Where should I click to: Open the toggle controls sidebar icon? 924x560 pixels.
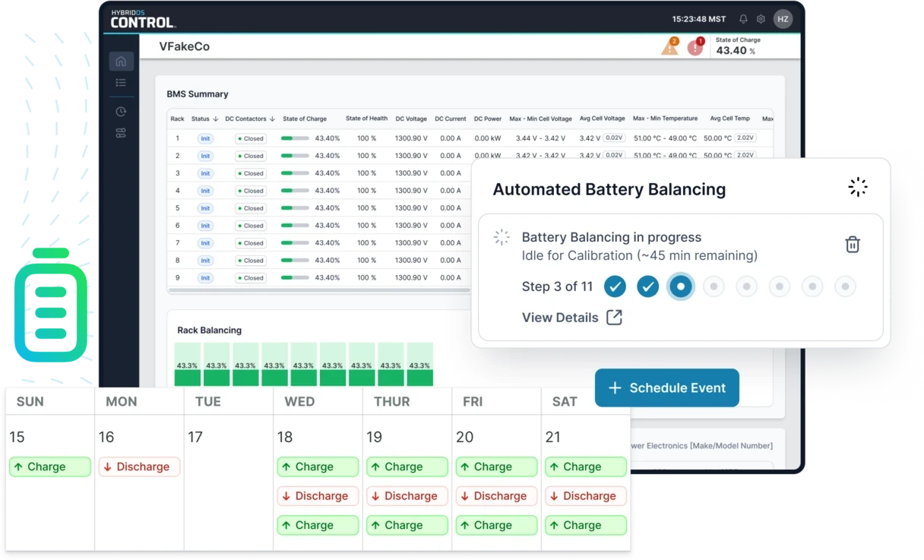pos(121,133)
